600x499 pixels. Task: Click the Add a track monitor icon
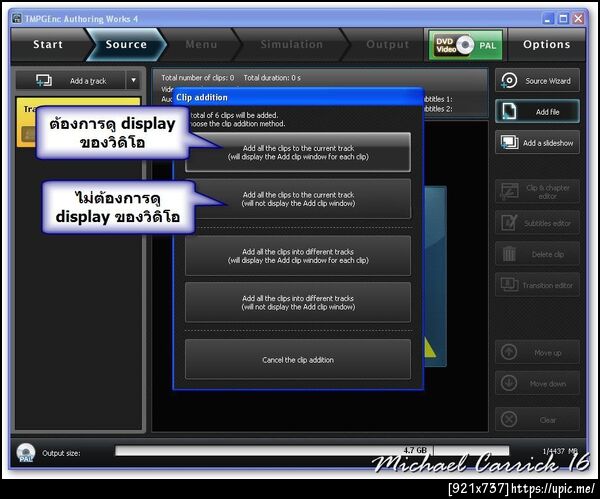[x=44, y=81]
